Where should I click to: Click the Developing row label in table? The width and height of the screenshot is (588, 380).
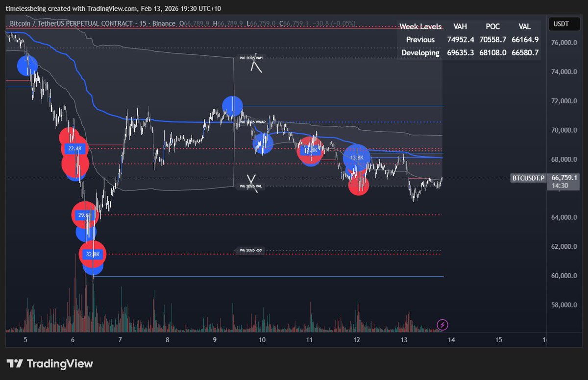pyautogui.click(x=420, y=53)
